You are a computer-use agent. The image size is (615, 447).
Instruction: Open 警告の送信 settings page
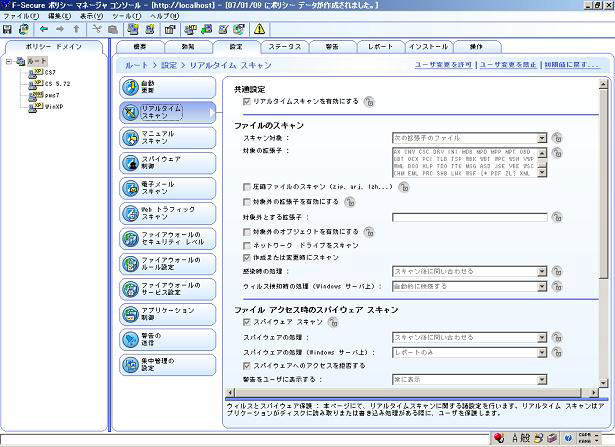(167, 340)
